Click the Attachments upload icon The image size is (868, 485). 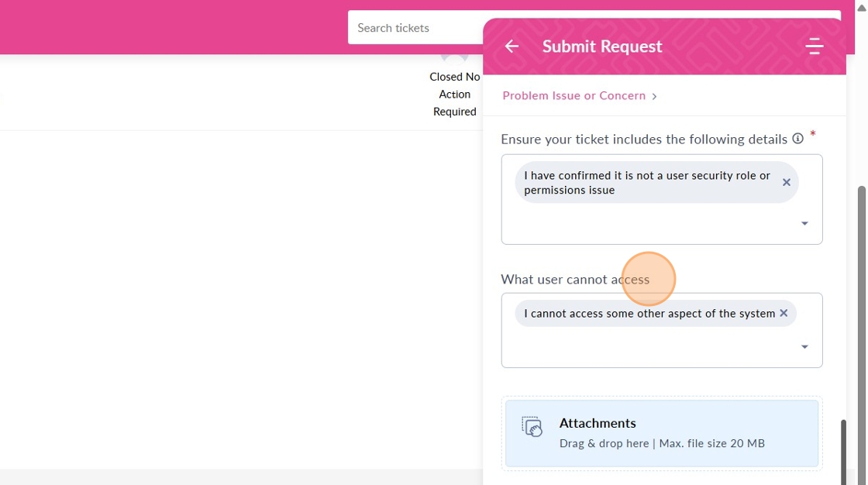(532, 427)
